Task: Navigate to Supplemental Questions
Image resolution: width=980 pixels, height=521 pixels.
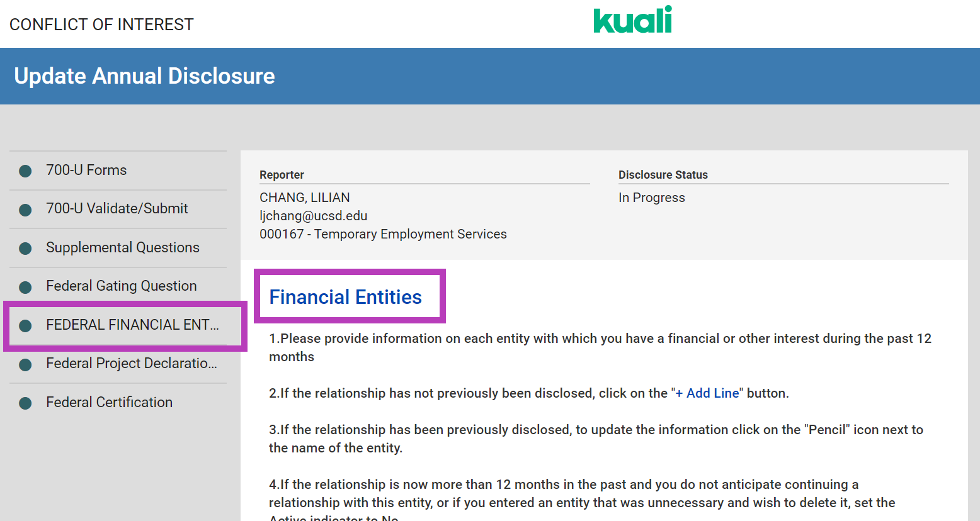Action: (x=122, y=247)
